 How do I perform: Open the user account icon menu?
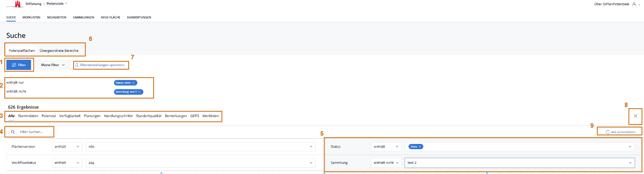click(x=634, y=4)
